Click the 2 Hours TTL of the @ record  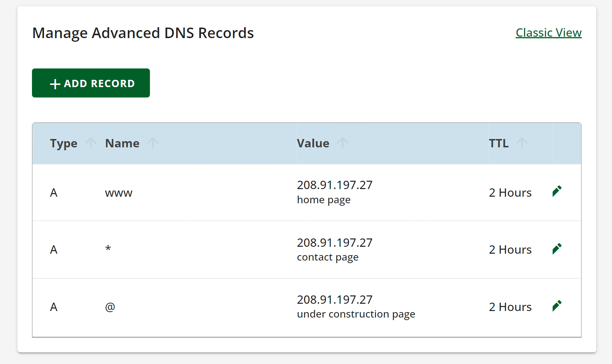click(510, 307)
